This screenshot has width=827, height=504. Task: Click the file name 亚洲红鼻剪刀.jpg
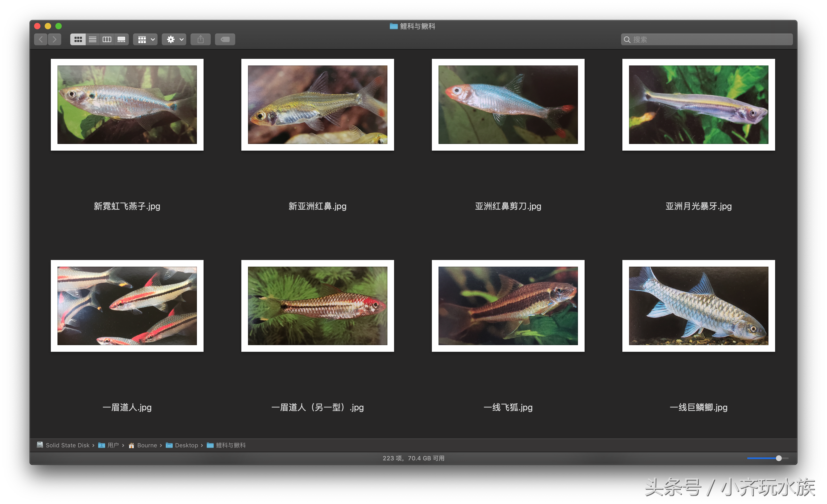(508, 206)
